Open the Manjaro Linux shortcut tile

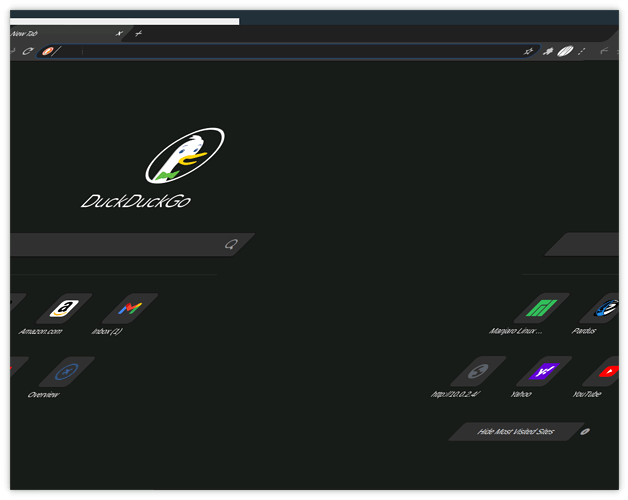[541, 308]
